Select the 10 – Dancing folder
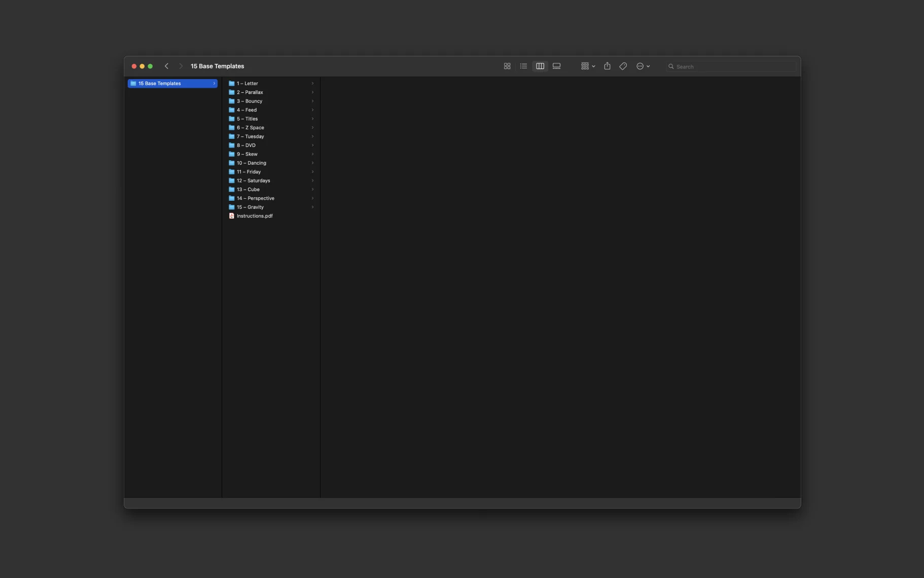This screenshot has height=578, width=924. 252,163
